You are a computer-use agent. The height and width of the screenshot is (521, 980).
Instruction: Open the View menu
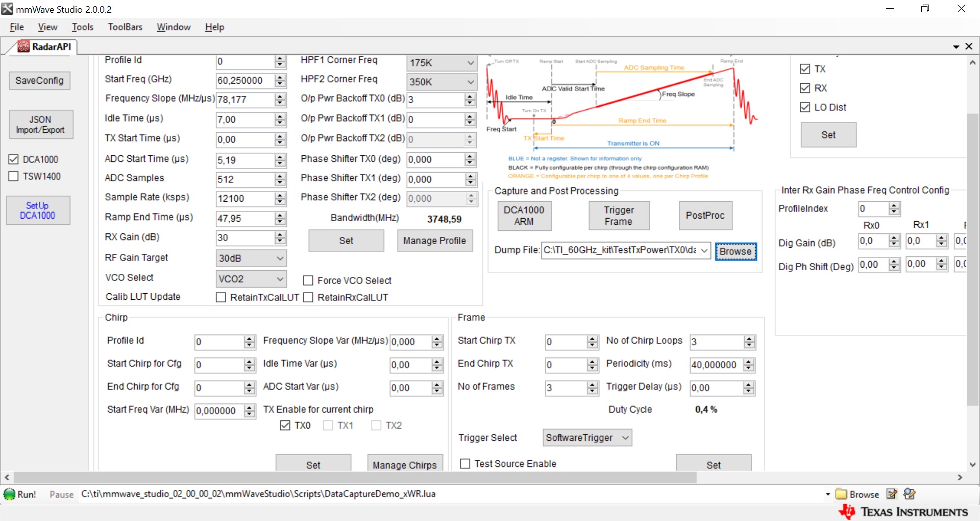pos(47,27)
